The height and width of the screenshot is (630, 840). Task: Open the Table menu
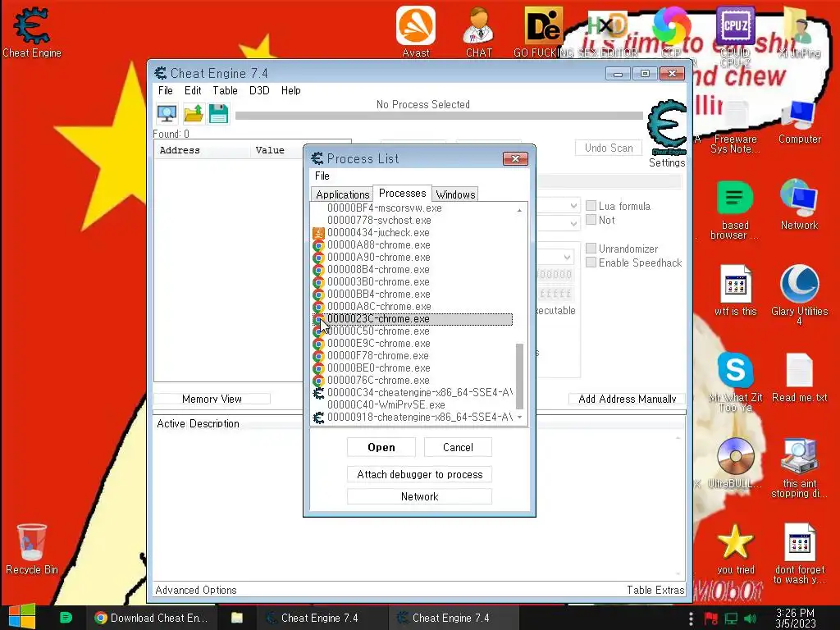point(225,90)
